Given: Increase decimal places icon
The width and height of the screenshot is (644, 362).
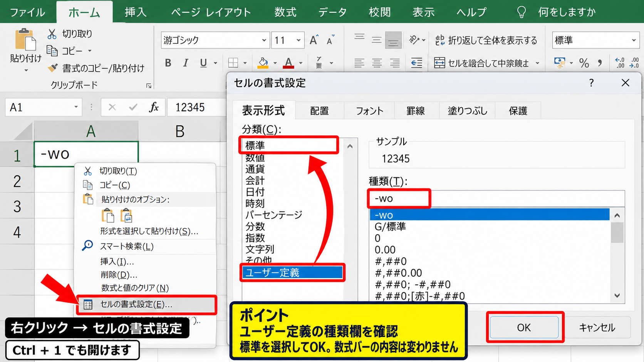Looking at the screenshot, I should click(x=620, y=63).
